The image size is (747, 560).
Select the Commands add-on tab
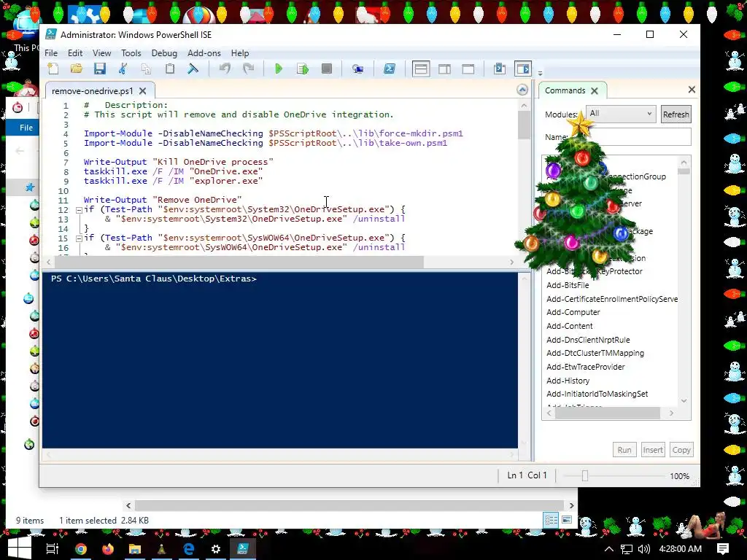pos(565,90)
